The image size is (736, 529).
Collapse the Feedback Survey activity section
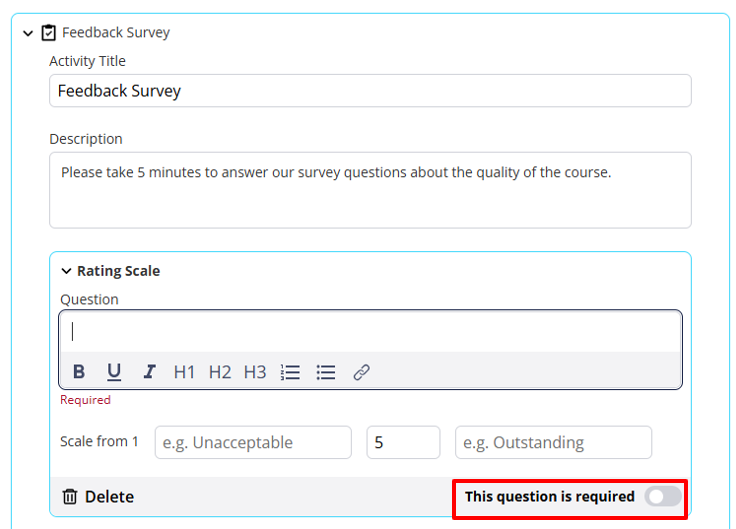click(x=28, y=33)
